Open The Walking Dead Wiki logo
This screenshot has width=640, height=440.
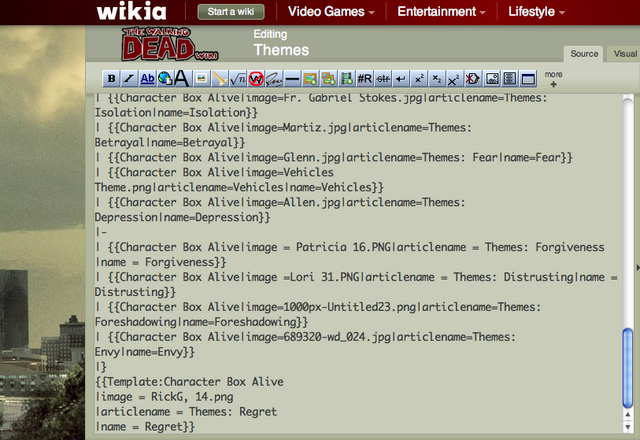click(x=169, y=44)
